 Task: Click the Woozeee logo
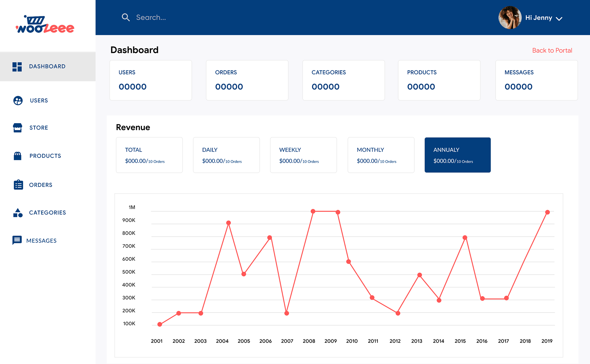click(x=45, y=25)
